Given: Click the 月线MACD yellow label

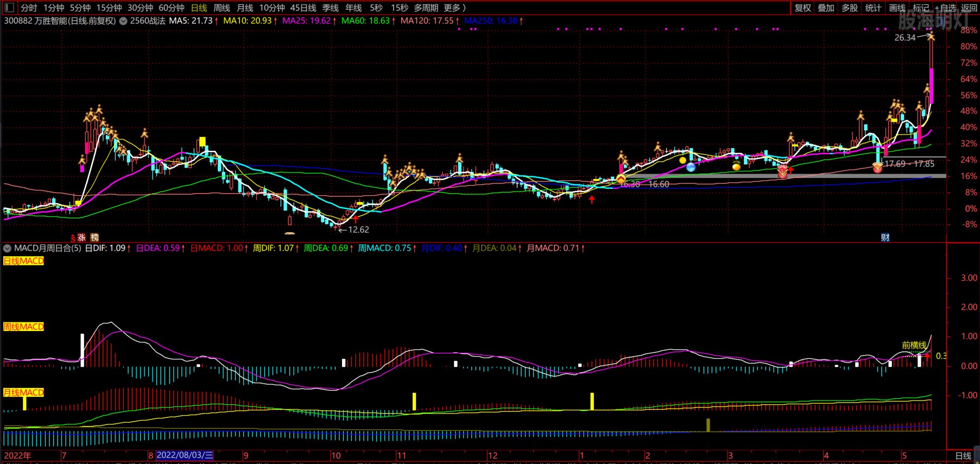Looking at the screenshot, I should tap(23, 392).
